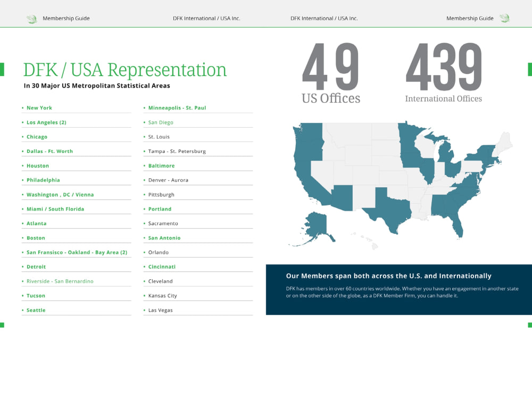The width and height of the screenshot is (532, 399).
Task: Click 'Minneapolis - St. Paul' entry
Action: click(177, 108)
